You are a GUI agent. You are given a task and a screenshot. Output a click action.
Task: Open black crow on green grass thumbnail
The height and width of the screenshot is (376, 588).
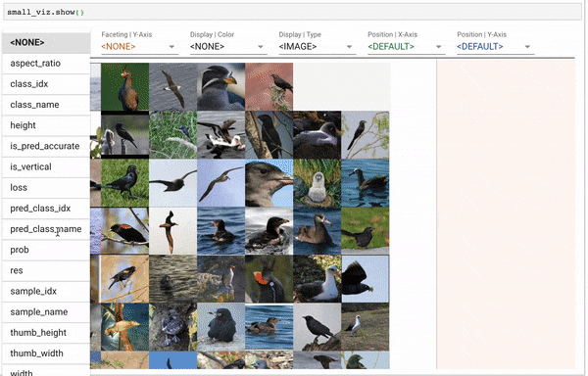pos(124,183)
